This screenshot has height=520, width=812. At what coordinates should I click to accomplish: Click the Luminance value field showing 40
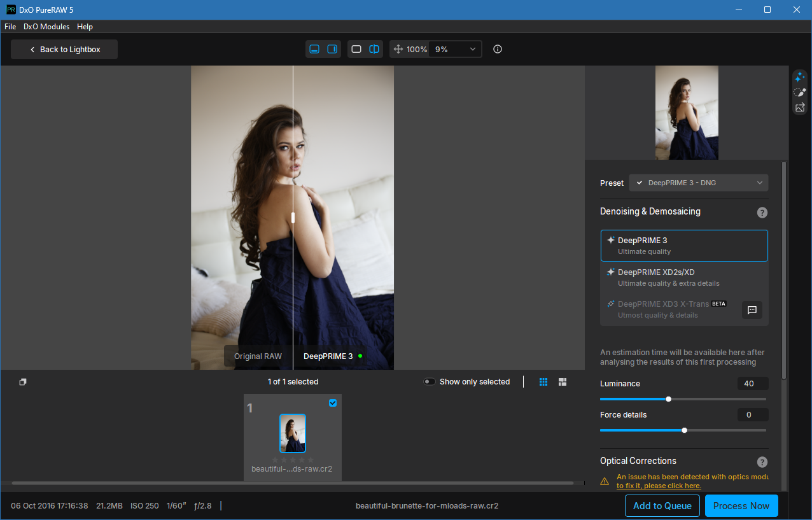(753, 384)
